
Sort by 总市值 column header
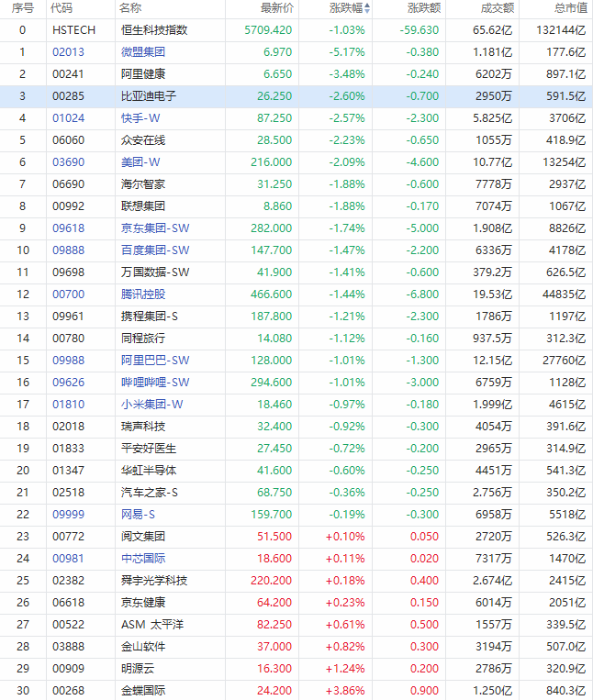pos(571,8)
